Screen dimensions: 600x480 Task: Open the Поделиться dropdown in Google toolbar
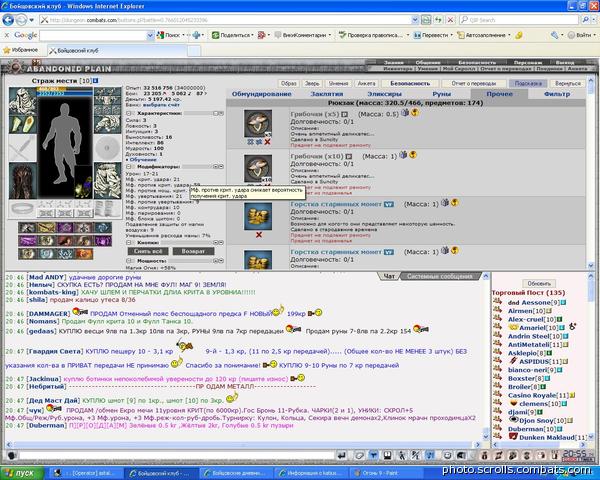click(x=253, y=35)
